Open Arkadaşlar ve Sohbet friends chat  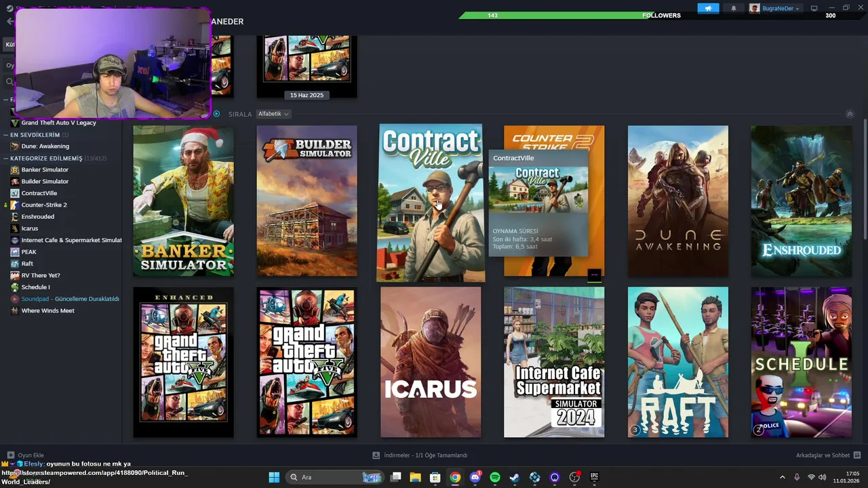click(828, 455)
